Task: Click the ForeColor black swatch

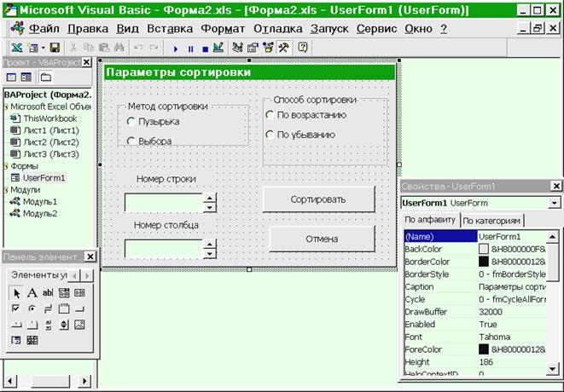Action: click(x=484, y=349)
